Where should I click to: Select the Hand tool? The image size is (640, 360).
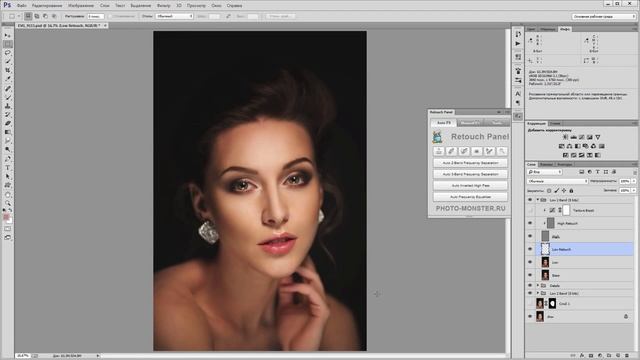[8, 195]
